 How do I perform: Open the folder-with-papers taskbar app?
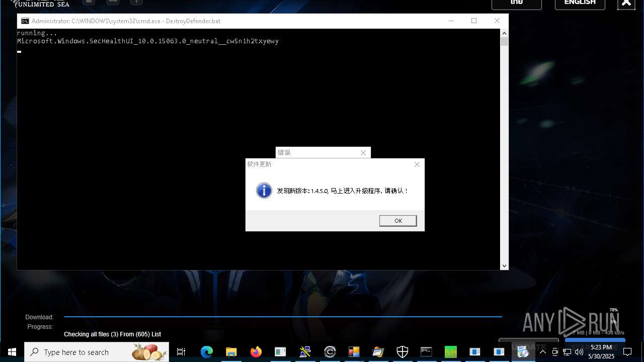coord(378,352)
